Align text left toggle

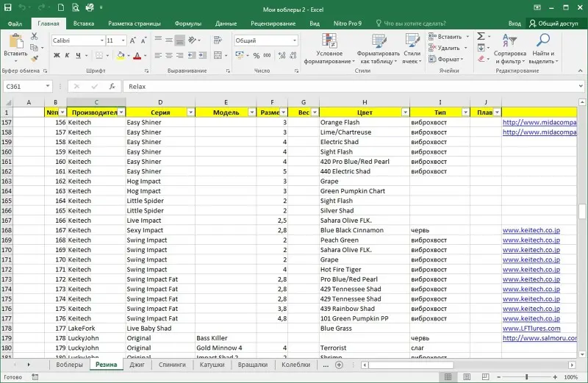(x=158, y=56)
